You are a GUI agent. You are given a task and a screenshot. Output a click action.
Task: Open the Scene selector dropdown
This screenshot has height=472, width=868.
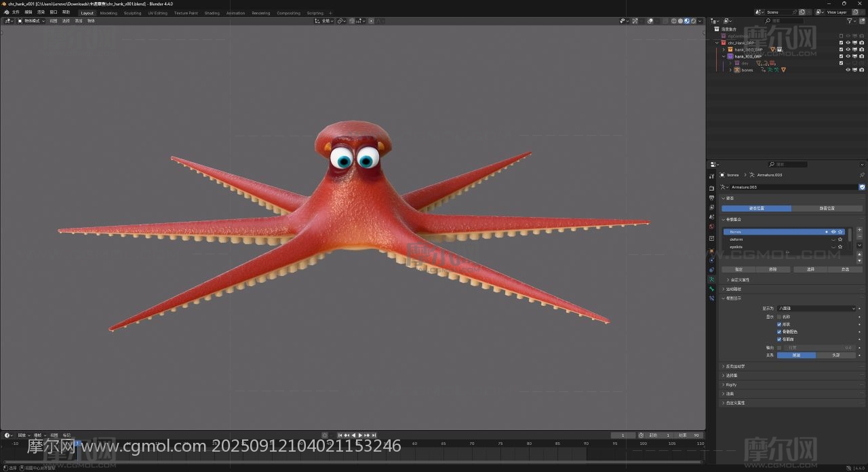[759, 12]
